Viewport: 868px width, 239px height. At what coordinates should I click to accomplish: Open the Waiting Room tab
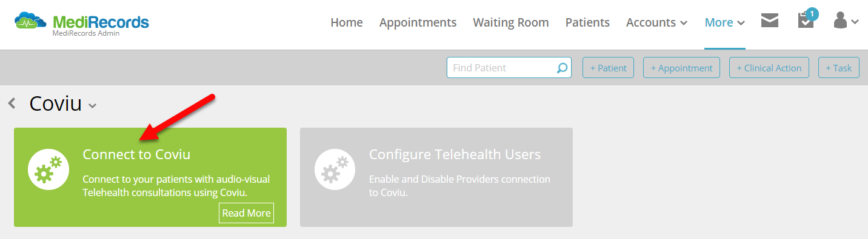click(511, 22)
